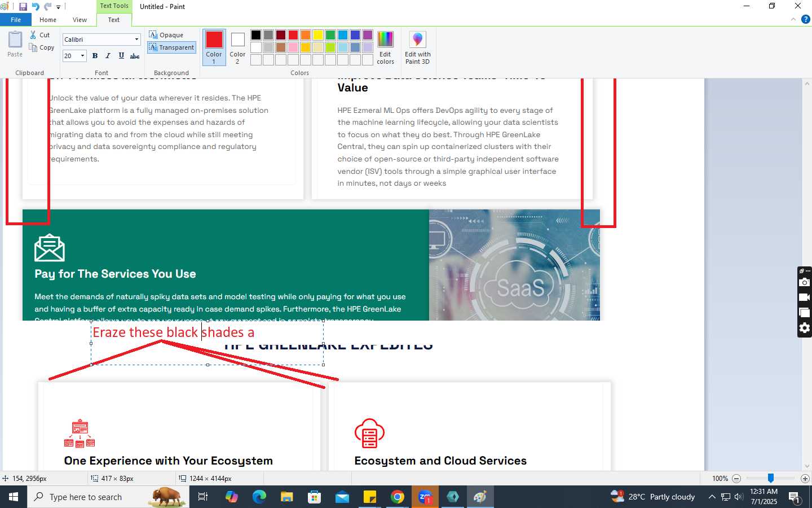The image size is (812, 508).
Task: Open Sticky Notes from the taskbar
Action: point(370,497)
